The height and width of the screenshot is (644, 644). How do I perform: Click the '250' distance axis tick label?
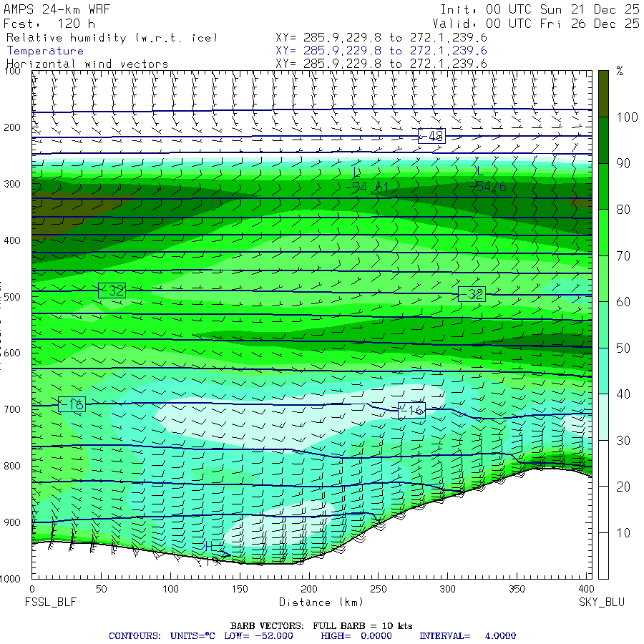(378, 589)
